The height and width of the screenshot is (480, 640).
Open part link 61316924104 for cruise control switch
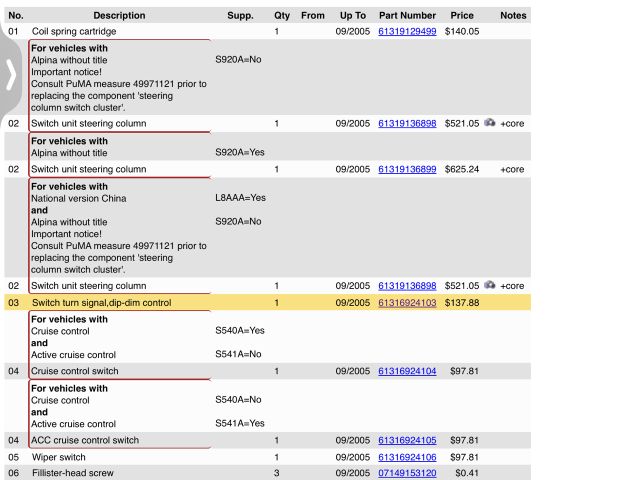click(407, 371)
